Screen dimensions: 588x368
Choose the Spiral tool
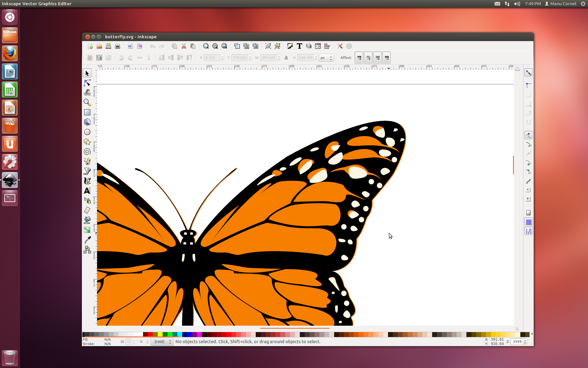point(87,151)
